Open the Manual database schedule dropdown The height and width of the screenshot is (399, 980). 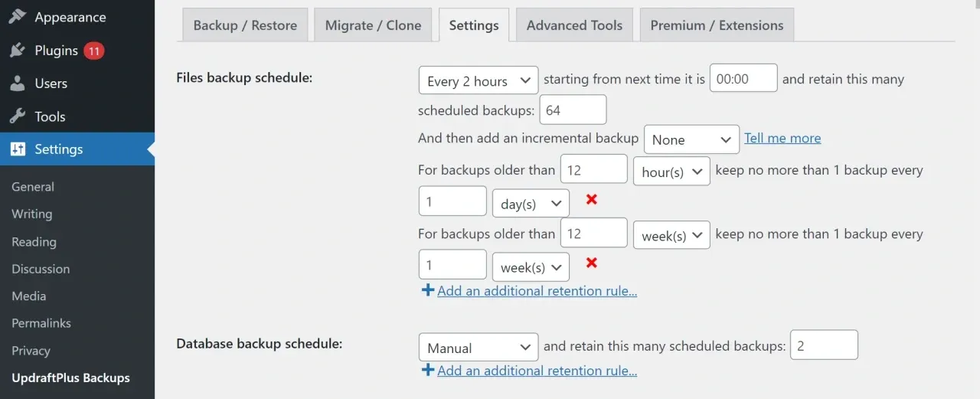[479, 348]
